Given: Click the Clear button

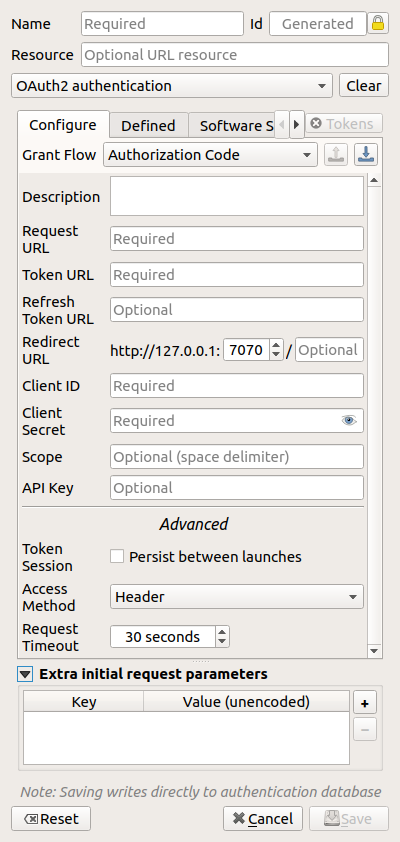Looking at the screenshot, I should [x=364, y=86].
